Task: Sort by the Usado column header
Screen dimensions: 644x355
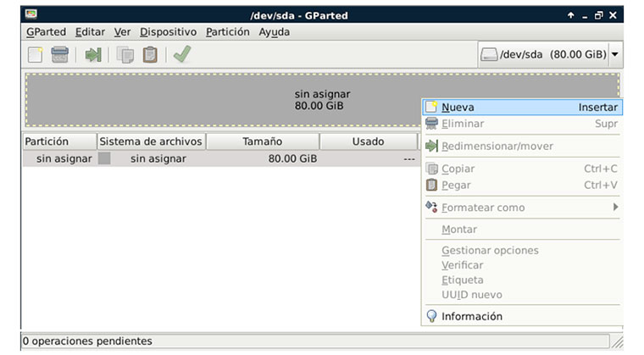Action: [x=368, y=141]
